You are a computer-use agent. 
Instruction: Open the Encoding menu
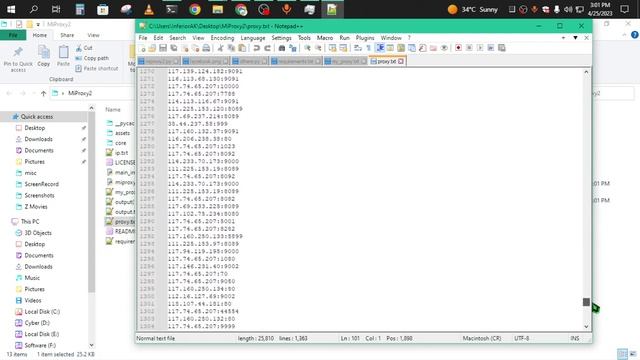point(222,38)
